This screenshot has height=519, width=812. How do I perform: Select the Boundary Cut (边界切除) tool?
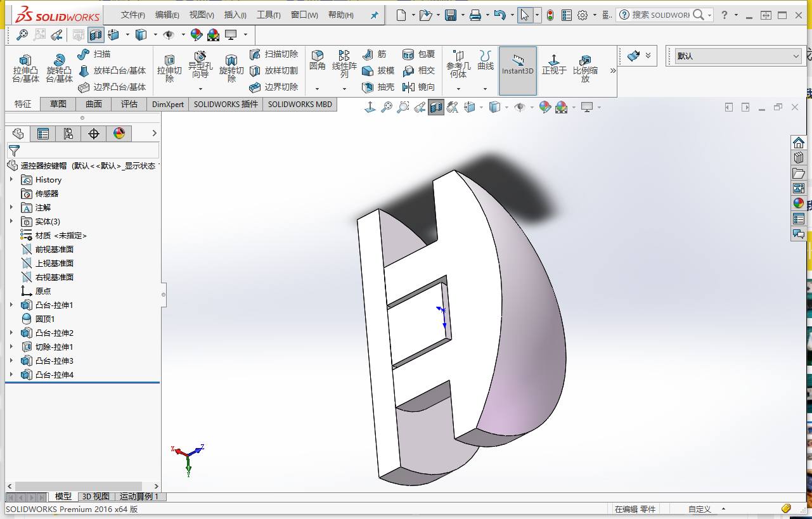[273, 87]
